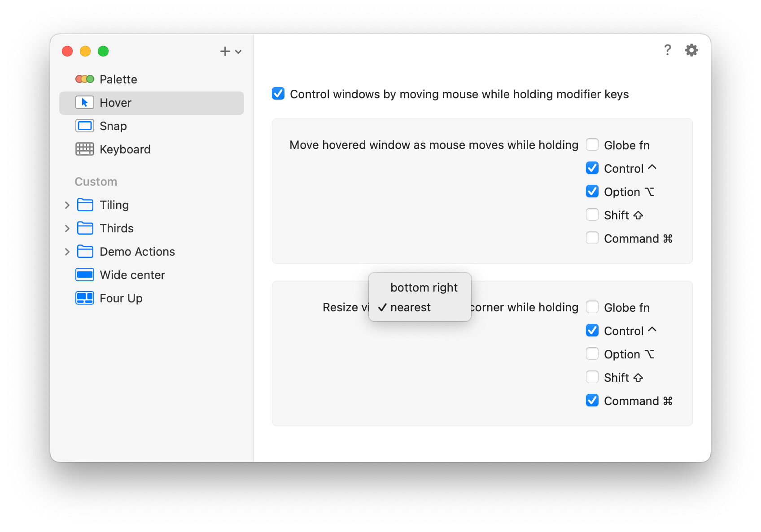The image size is (761, 532).
Task: Select the Four Up layout icon
Action: 84,298
